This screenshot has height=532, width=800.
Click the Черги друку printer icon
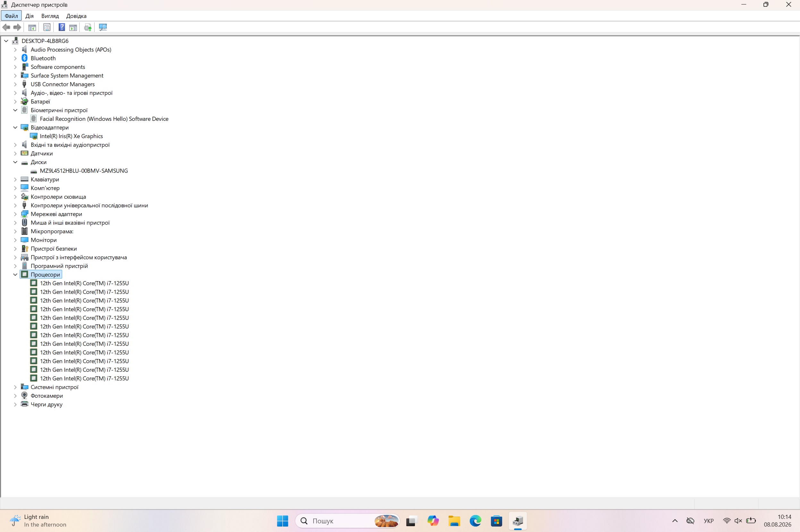coord(24,404)
